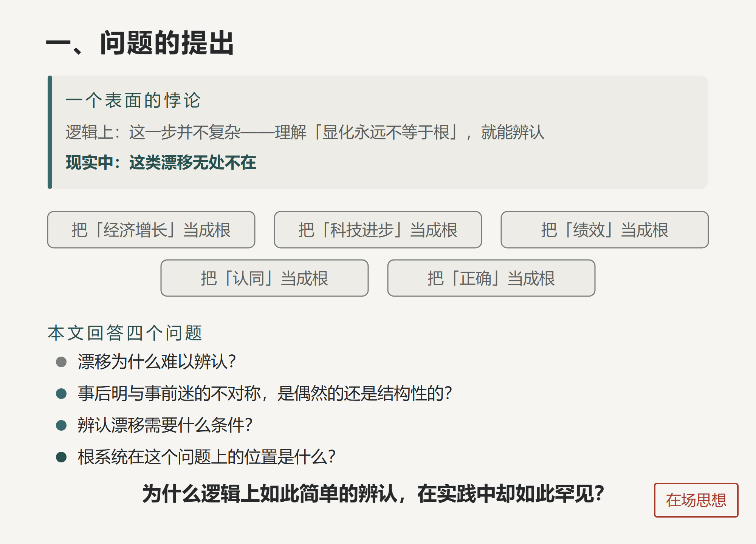Click the bullet beside 辨认漂移需要什么条件
Screen dimensions: 756x544
(61, 425)
